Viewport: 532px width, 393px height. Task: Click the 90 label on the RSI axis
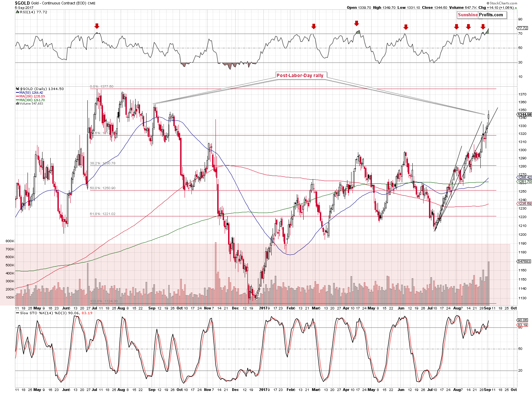[x=520, y=20]
